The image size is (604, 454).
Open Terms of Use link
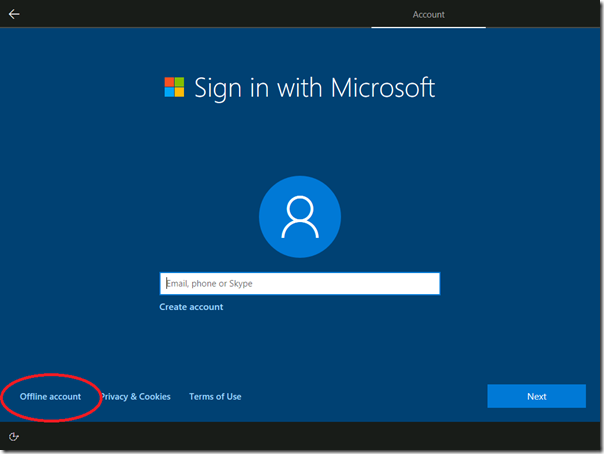pyautogui.click(x=215, y=397)
